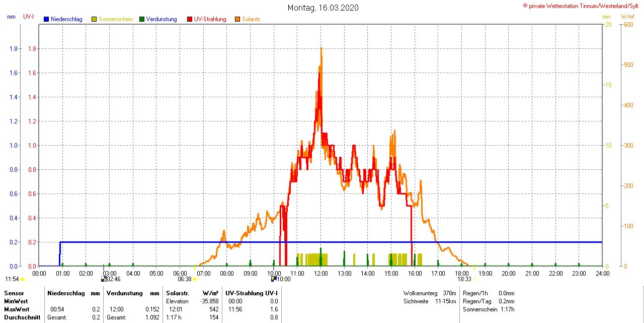644x323 pixels.
Task: Click the UV average value 0.8
Action: [x=274, y=317]
